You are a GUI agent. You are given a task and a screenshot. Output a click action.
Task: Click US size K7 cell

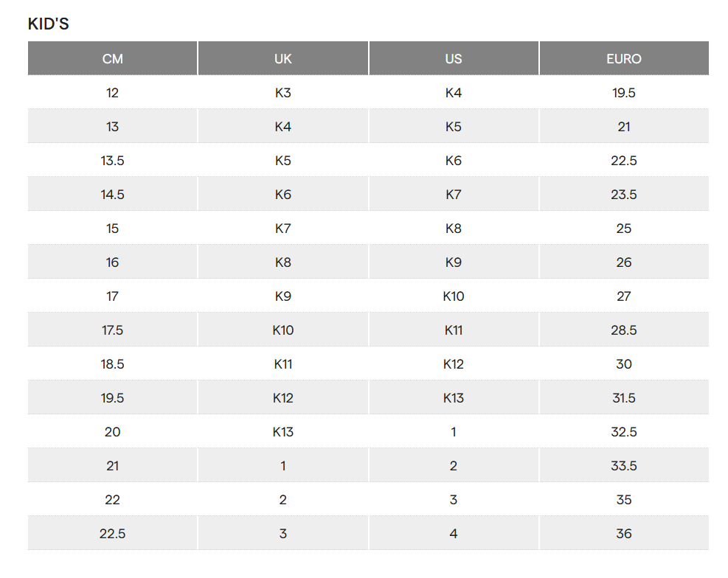pyautogui.click(x=453, y=195)
